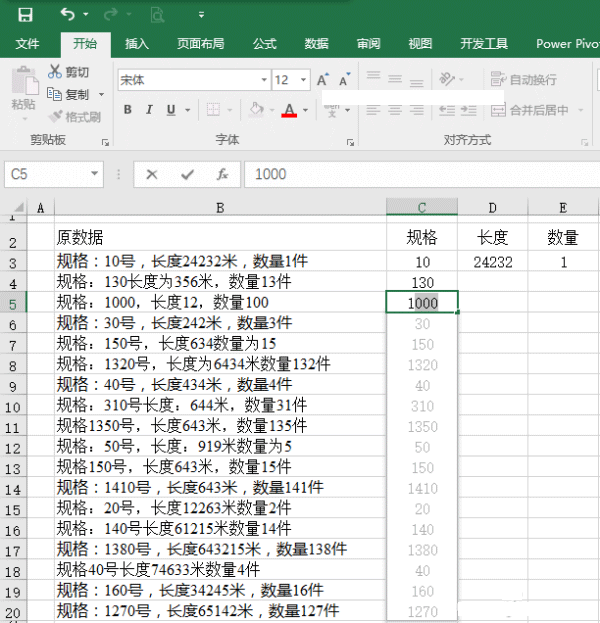
Task: Click the Decrease Indent icon
Action: pos(447,110)
